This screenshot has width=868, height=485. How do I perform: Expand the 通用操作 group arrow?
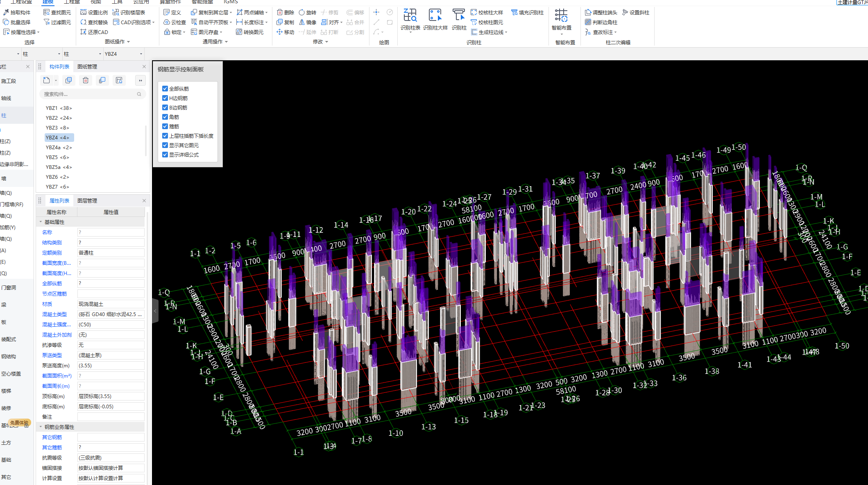226,42
